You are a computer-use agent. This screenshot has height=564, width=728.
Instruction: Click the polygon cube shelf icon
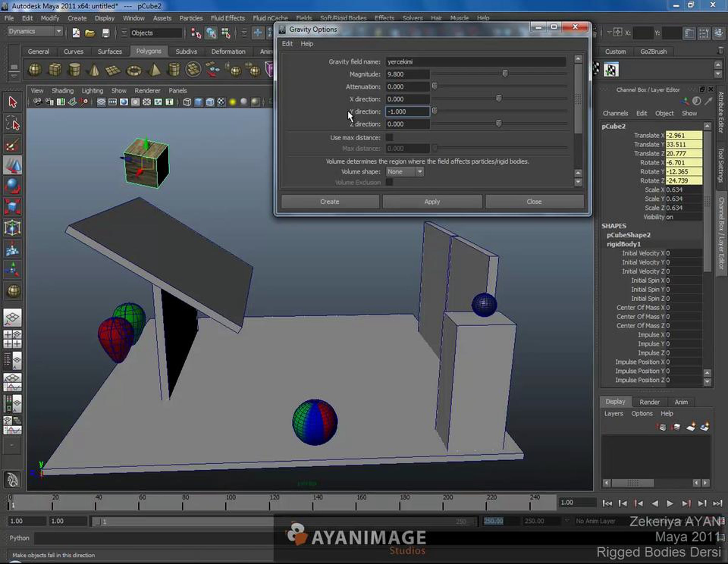(55, 70)
